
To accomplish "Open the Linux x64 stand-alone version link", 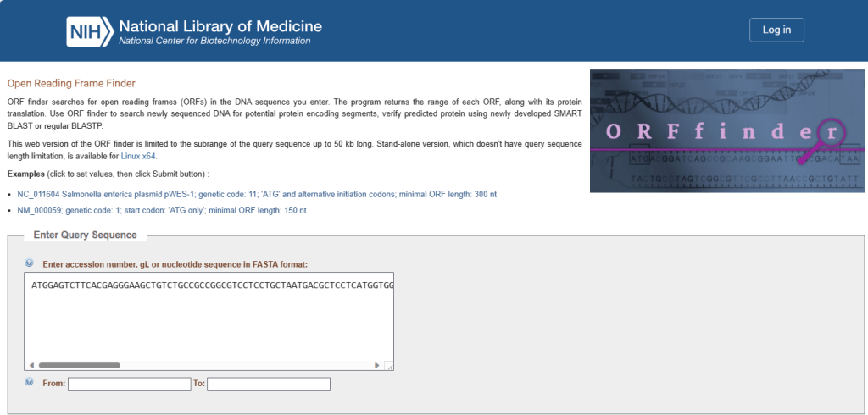I will (x=138, y=156).
